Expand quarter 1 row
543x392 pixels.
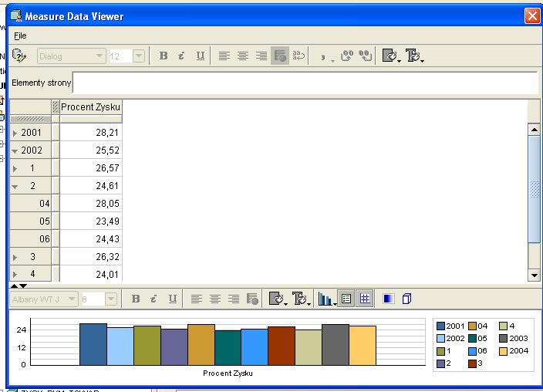coord(15,169)
